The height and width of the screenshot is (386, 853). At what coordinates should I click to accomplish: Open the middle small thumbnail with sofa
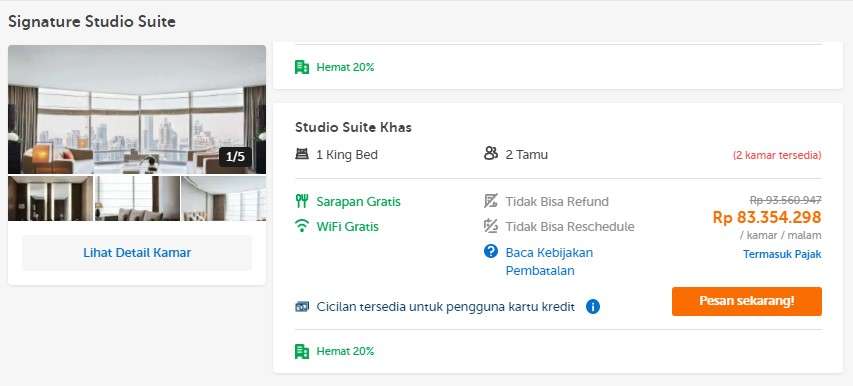[x=137, y=198]
